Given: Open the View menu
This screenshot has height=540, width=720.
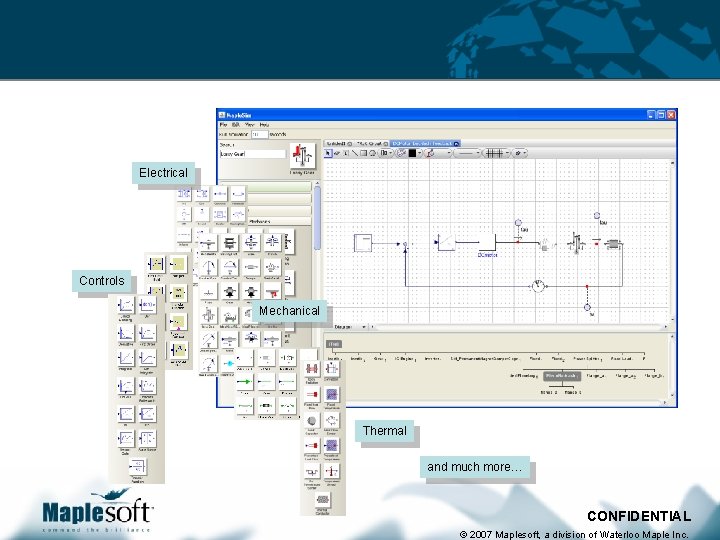Looking at the screenshot, I should click(x=249, y=125).
